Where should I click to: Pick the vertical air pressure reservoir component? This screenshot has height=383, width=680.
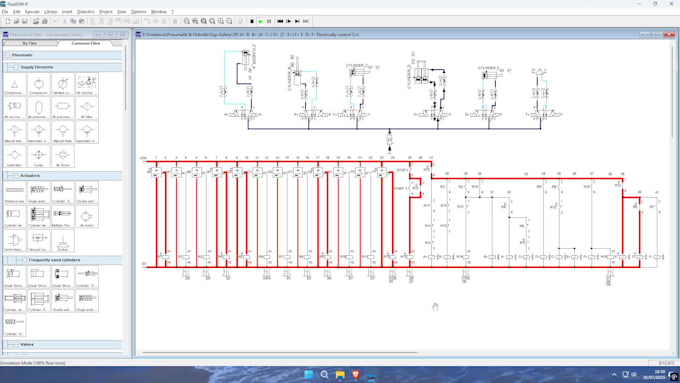[x=39, y=108]
